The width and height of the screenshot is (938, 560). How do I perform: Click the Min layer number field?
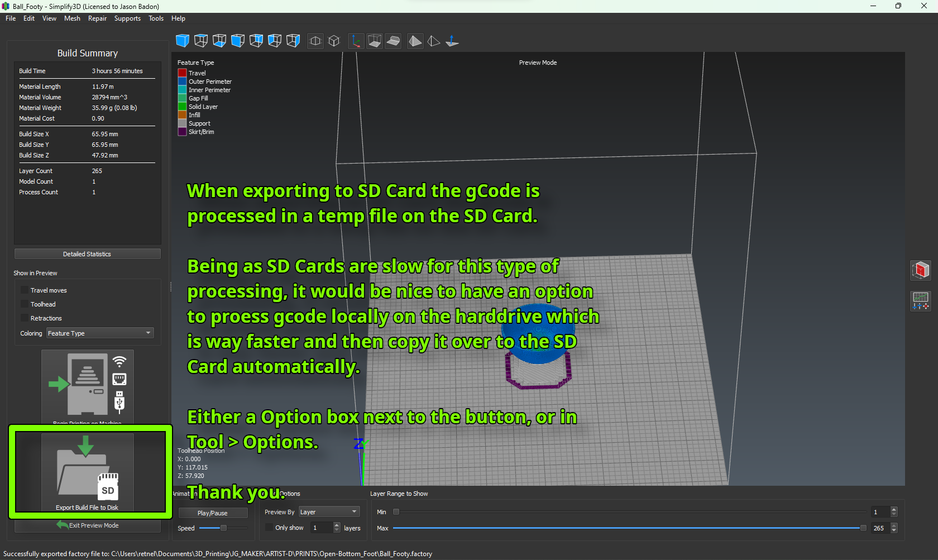pos(880,512)
